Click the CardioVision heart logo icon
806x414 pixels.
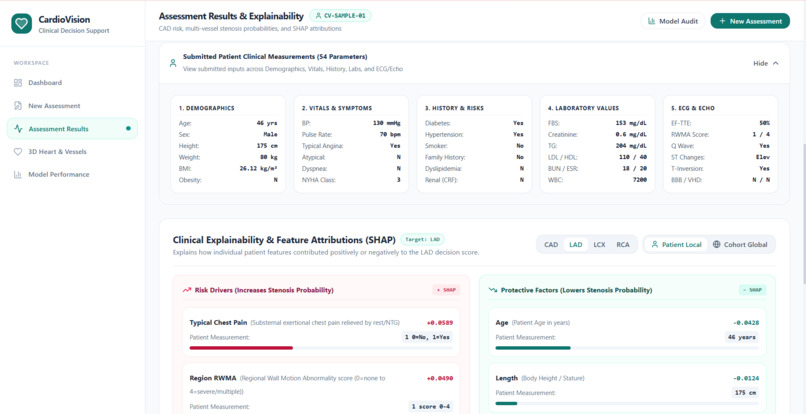click(x=22, y=24)
